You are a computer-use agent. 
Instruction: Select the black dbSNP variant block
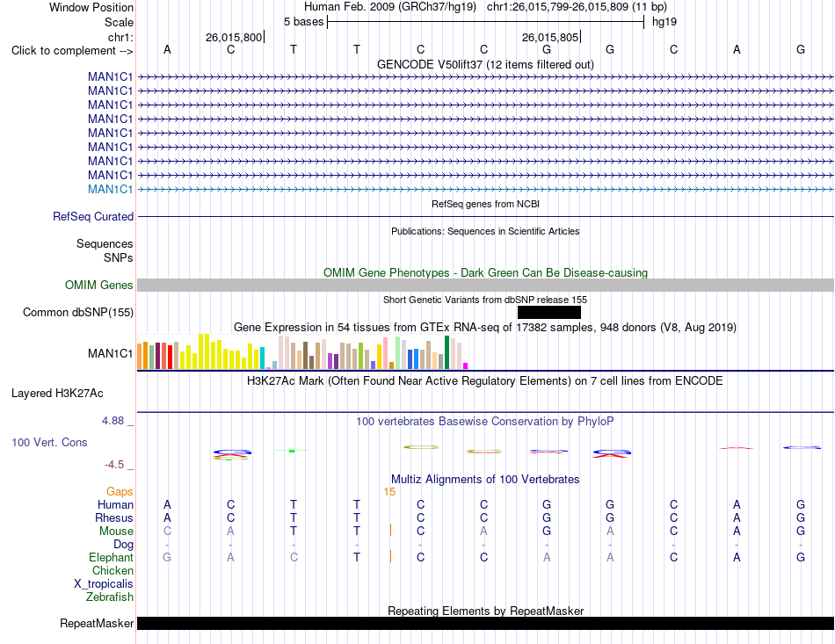pyautogui.click(x=549, y=313)
